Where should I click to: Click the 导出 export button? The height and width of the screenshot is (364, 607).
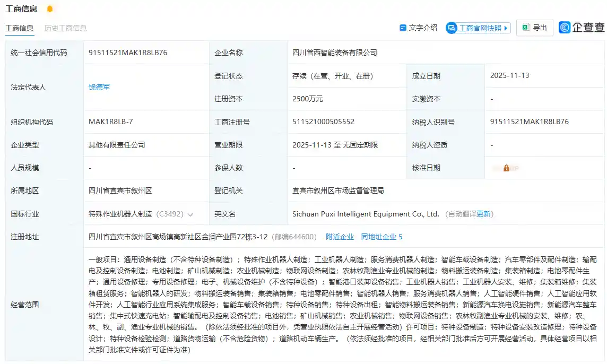(534, 27)
